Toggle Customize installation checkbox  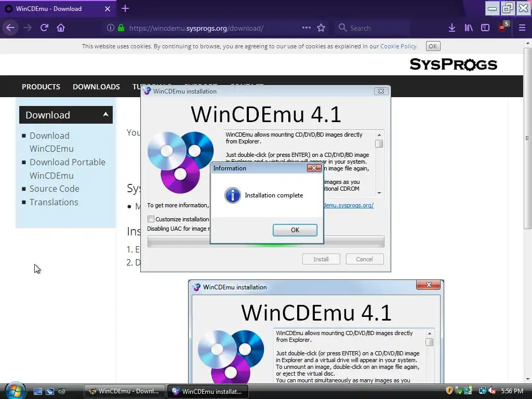[x=151, y=219]
